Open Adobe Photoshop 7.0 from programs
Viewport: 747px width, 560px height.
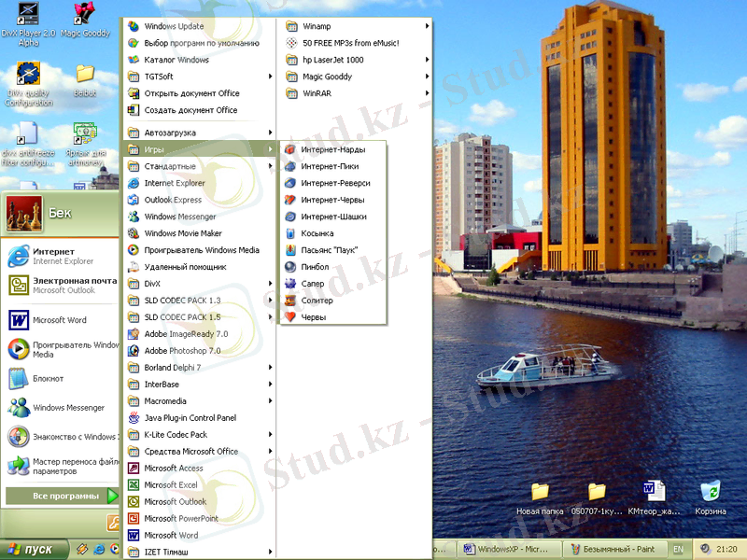182,351
